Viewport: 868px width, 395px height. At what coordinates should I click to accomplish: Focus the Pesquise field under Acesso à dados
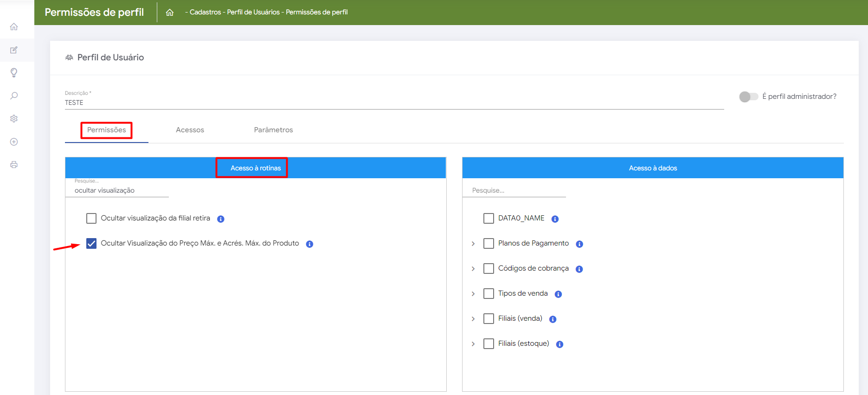(514, 190)
